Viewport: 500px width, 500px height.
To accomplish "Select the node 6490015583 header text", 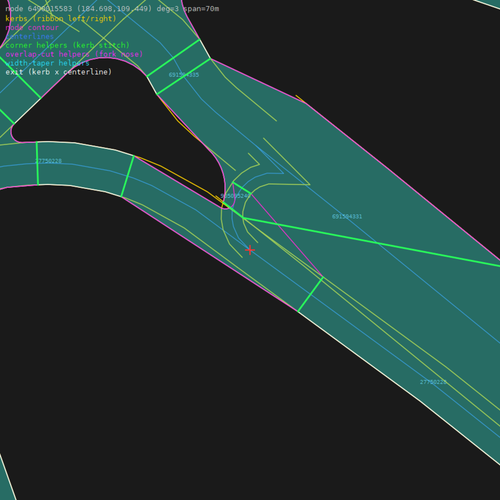I will (112, 9).
